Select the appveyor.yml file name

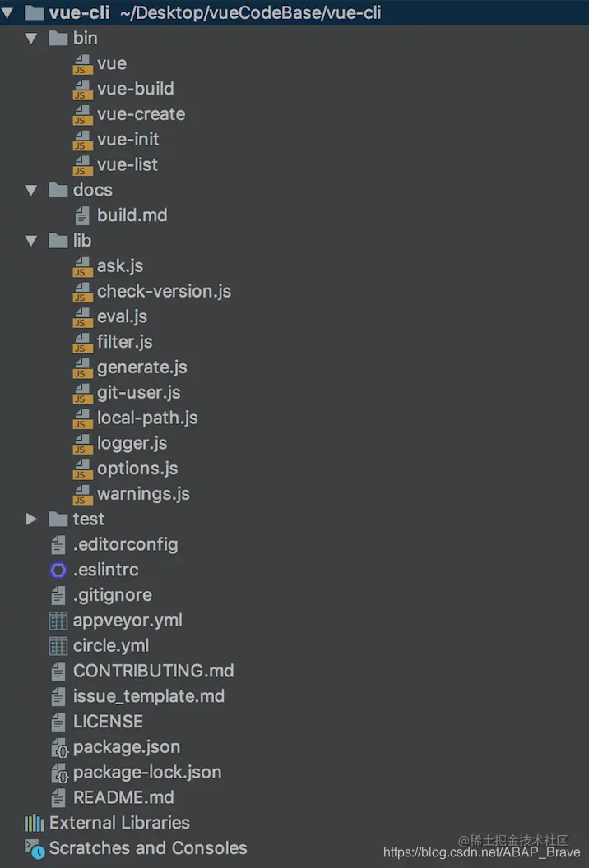tap(128, 621)
